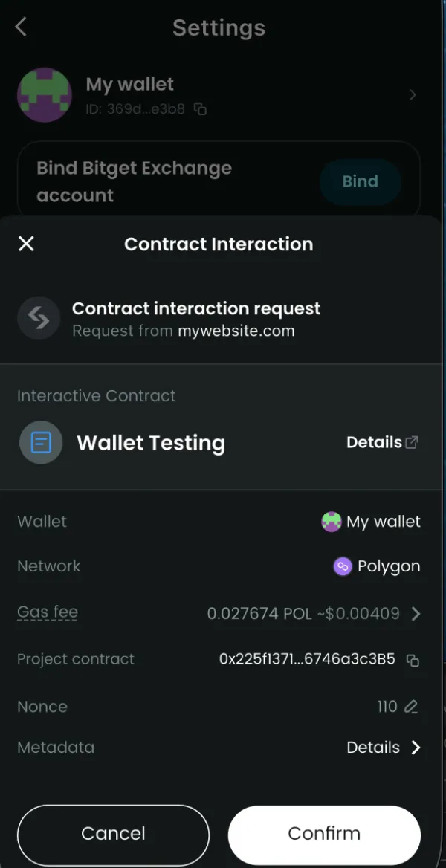Expand My wallet settings with the right arrow
446x868 pixels.
(x=413, y=95)
